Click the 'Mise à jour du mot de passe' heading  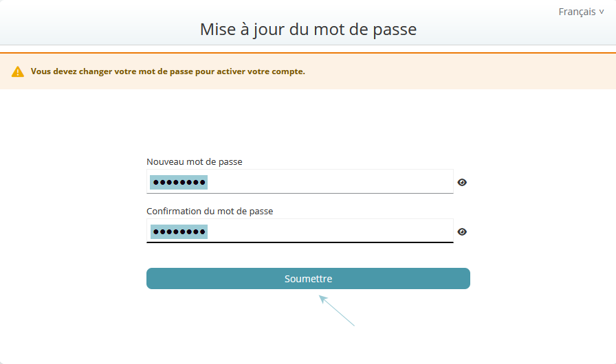point(308,30)
